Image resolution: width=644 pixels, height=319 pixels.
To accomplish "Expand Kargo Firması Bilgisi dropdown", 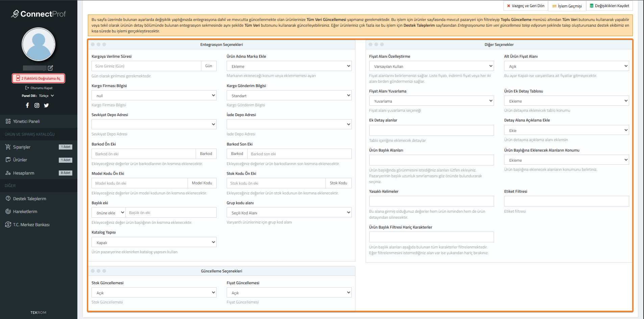I will [x=154, y=96].
